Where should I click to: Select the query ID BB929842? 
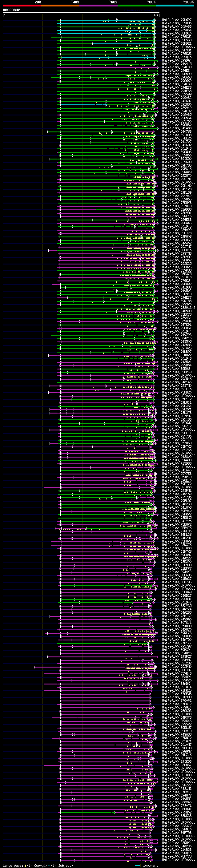pos(11,10)
